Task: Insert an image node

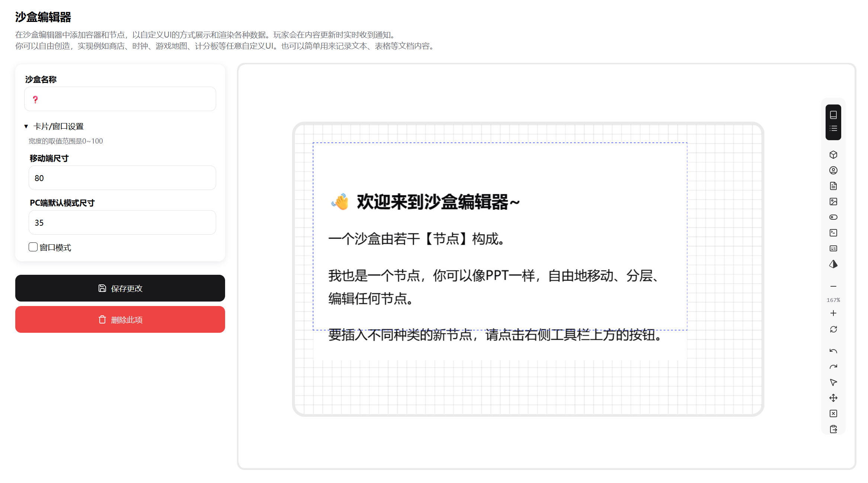Action: (x=833, y=202)
